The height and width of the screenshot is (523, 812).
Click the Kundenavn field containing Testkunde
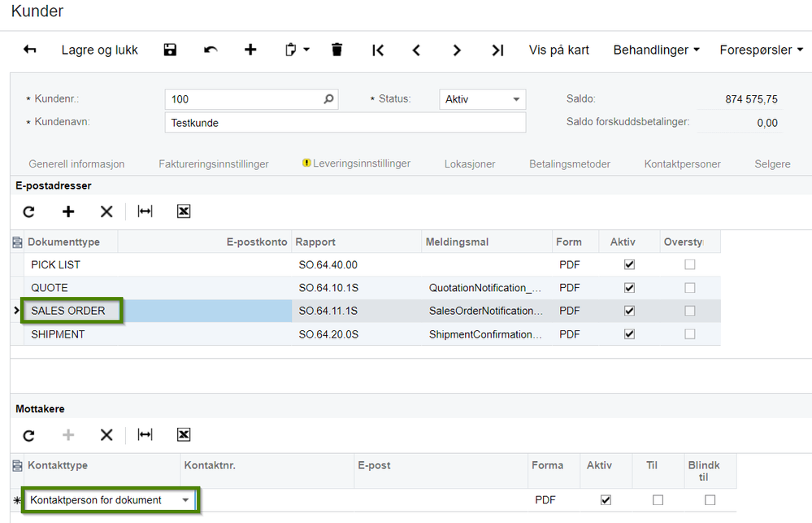(345, 123)
